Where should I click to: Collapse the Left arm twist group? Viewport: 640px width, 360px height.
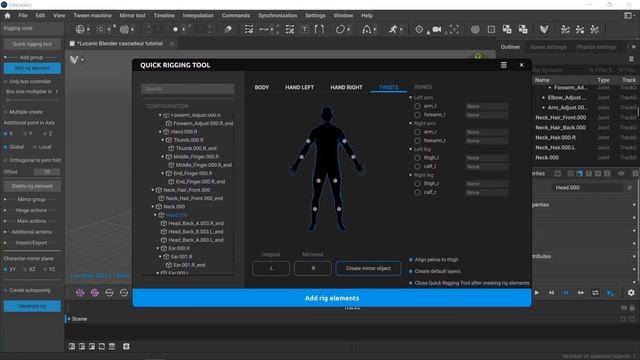pyautogui.click(x=411, y=98)
